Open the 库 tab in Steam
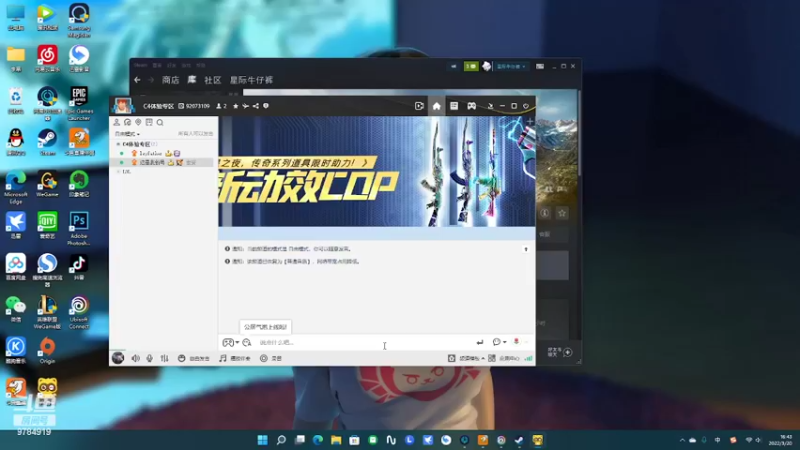This screenshot has height=450, width=800. (x=192, y=80)
